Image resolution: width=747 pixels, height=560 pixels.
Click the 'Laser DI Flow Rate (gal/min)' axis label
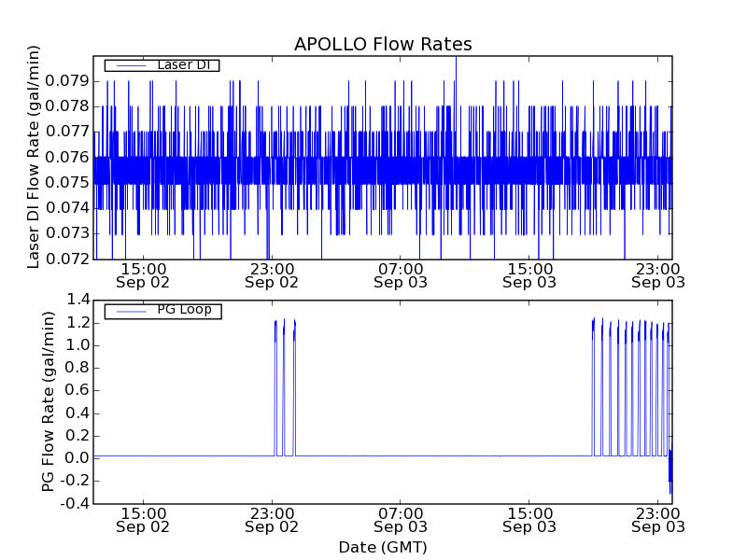(35, 157)
